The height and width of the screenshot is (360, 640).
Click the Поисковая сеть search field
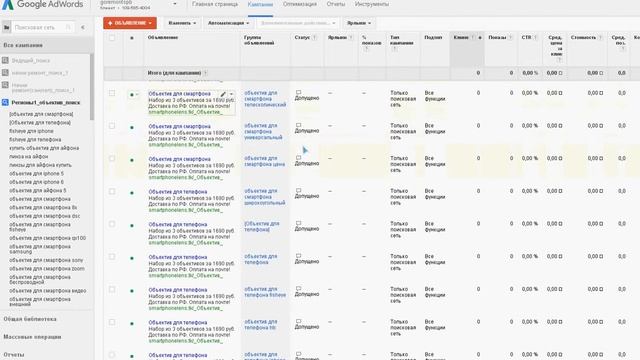(x=43, y=27)
